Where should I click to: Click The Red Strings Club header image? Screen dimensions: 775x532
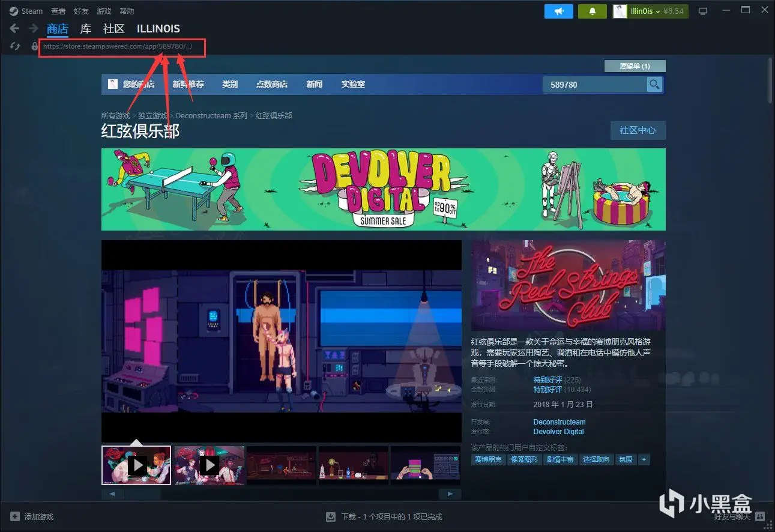[568, 285]
